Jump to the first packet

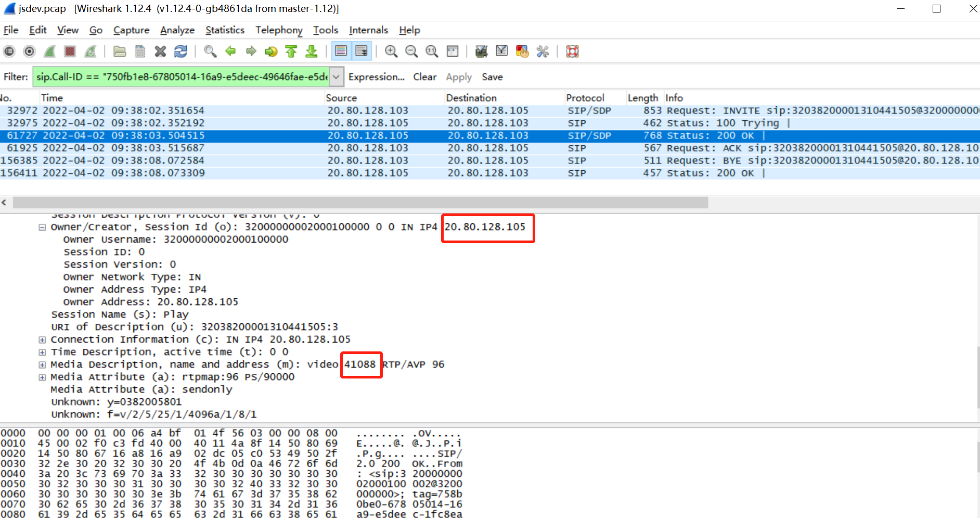291,51
